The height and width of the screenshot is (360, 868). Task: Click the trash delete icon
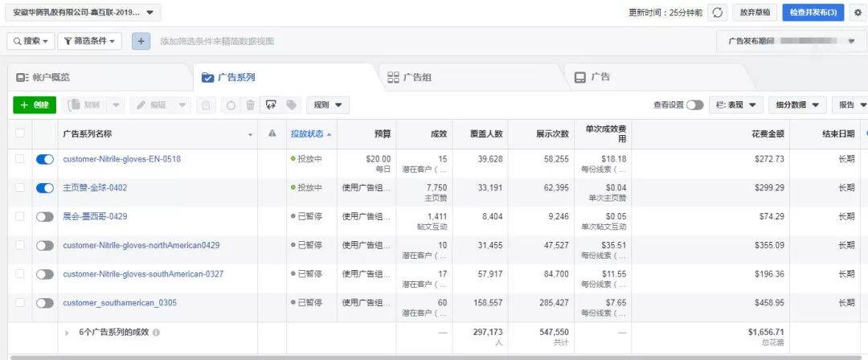pos(250,104)
